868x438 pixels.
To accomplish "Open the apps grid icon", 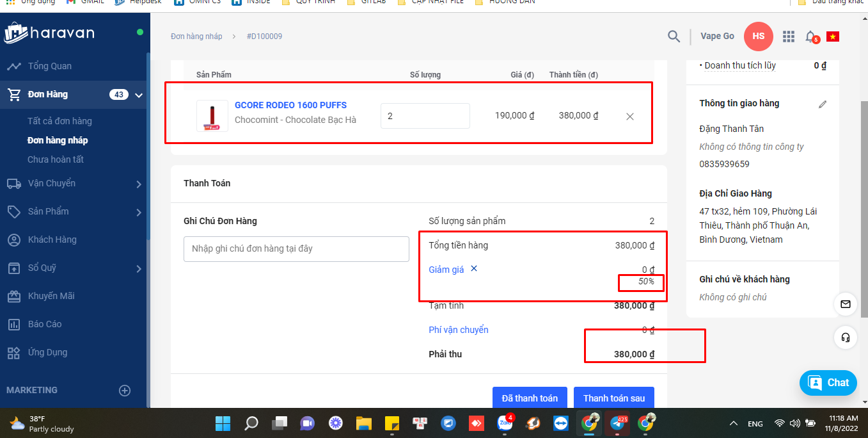I will [x=789, y=36].
